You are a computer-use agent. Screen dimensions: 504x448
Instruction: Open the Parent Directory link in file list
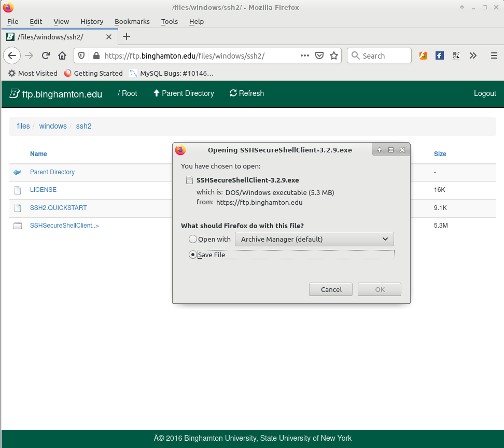point(52,172)
